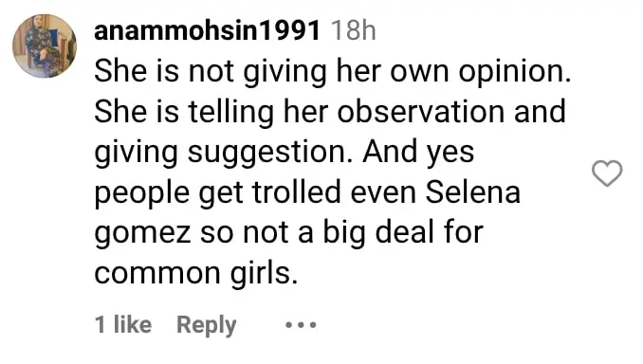Click the 18h timestamp
Image resolution: width=643 pixels, height=364 pixels.
click(353, 30)
